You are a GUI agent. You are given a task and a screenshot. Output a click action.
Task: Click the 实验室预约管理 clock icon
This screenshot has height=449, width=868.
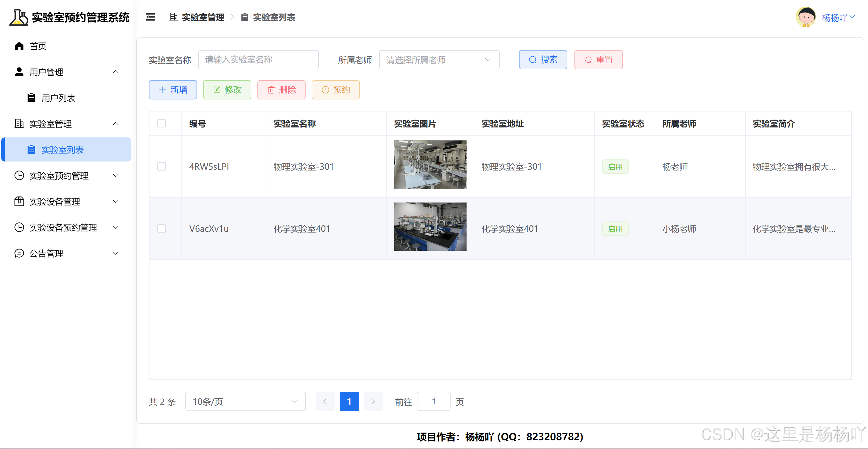pyautogui.click(x=19, y=175)
